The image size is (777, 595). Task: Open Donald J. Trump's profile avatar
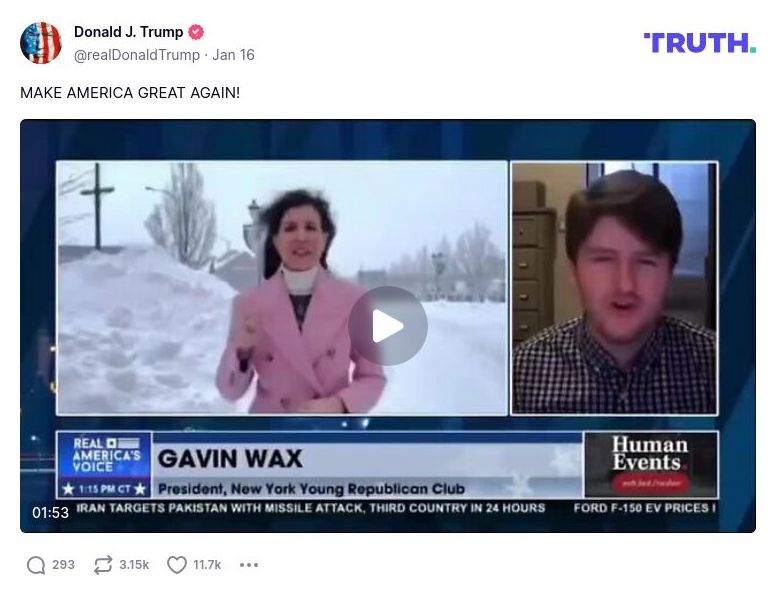point(41,43)
